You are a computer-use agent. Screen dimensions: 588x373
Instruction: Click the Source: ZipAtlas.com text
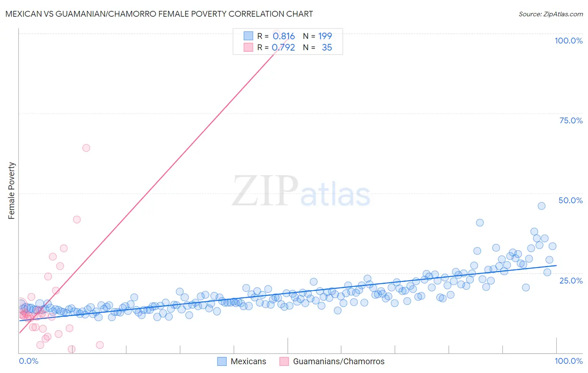(x=551, y=14)
